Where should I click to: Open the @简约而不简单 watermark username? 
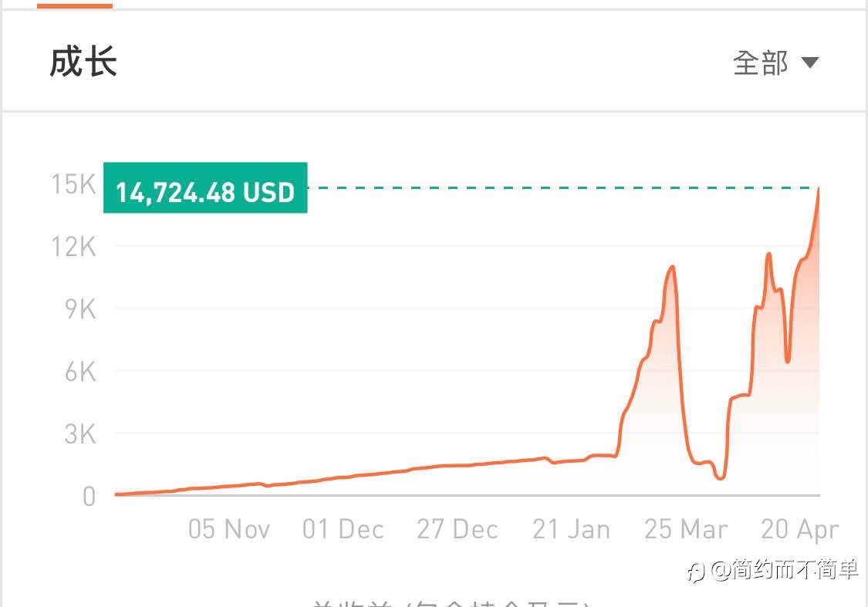pyautogui.click(x=785, y=571)
